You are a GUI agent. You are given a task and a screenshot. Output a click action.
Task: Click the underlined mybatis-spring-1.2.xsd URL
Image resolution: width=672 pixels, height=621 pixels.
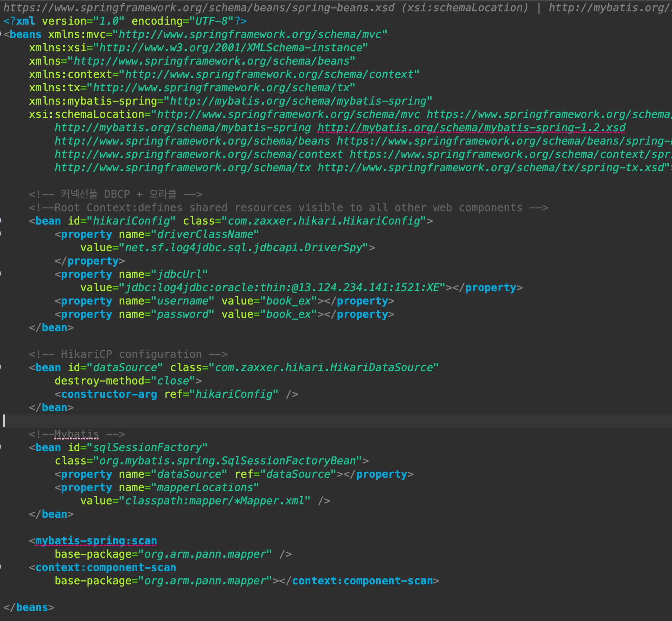(471, 128)
